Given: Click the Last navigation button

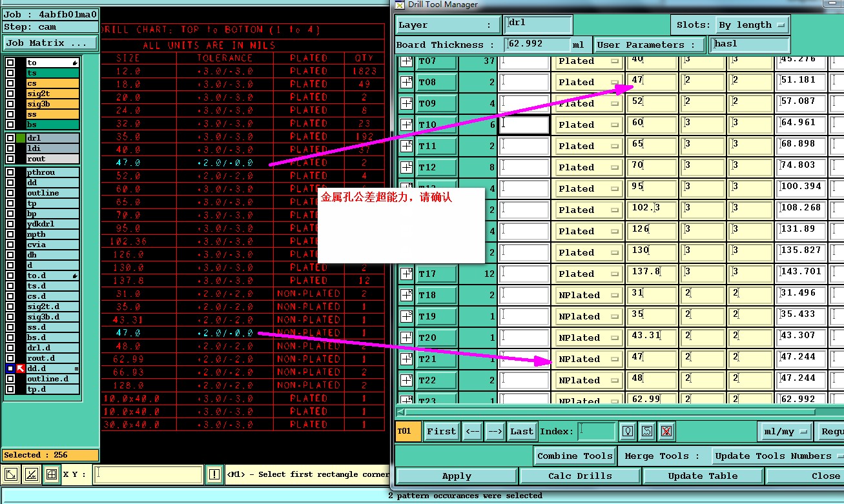Looking at the screenshot, I should (x=521, y=431).
